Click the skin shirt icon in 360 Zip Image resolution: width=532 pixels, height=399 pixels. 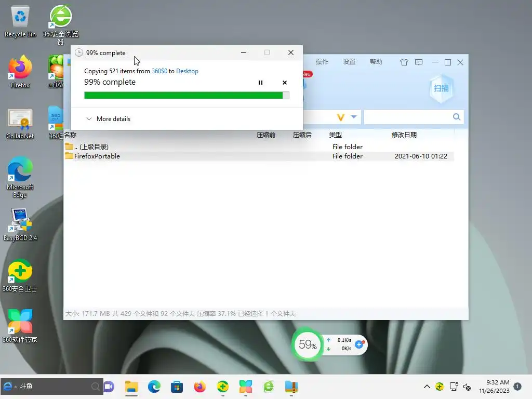point(404,62)
